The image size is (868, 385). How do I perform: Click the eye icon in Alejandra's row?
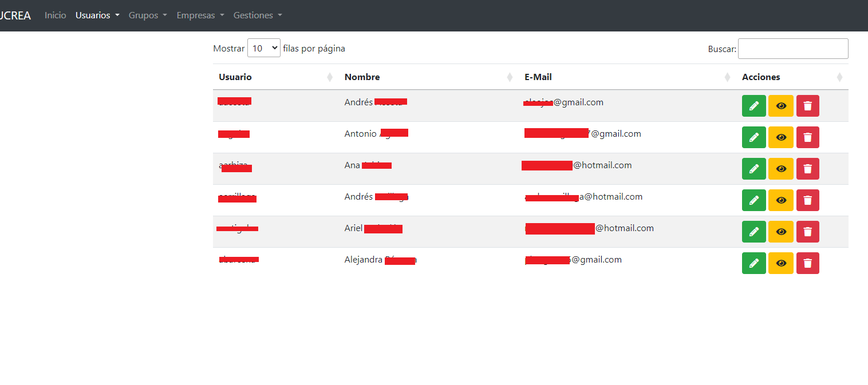tap(780, 263)
